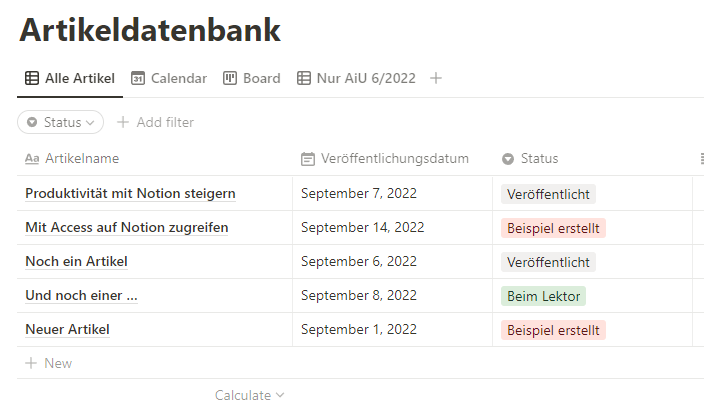The height and width of the screenshot is (413, 704).
Task: Click the Board view icon
Action: pos(230,78)
